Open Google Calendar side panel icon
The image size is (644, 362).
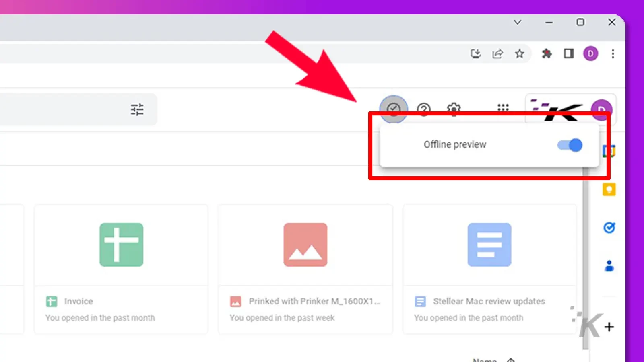coord(609,151)
